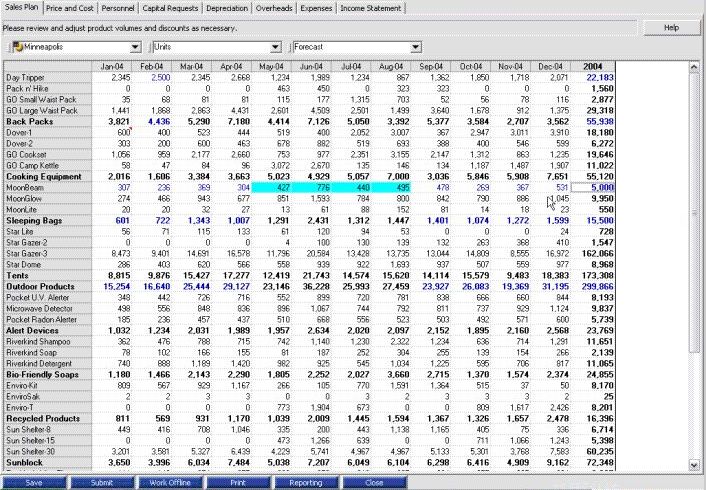Viewport: 706px width, 490px height.
Task: Click the Minneapolis location icon
Action: [x=18, y=47]
